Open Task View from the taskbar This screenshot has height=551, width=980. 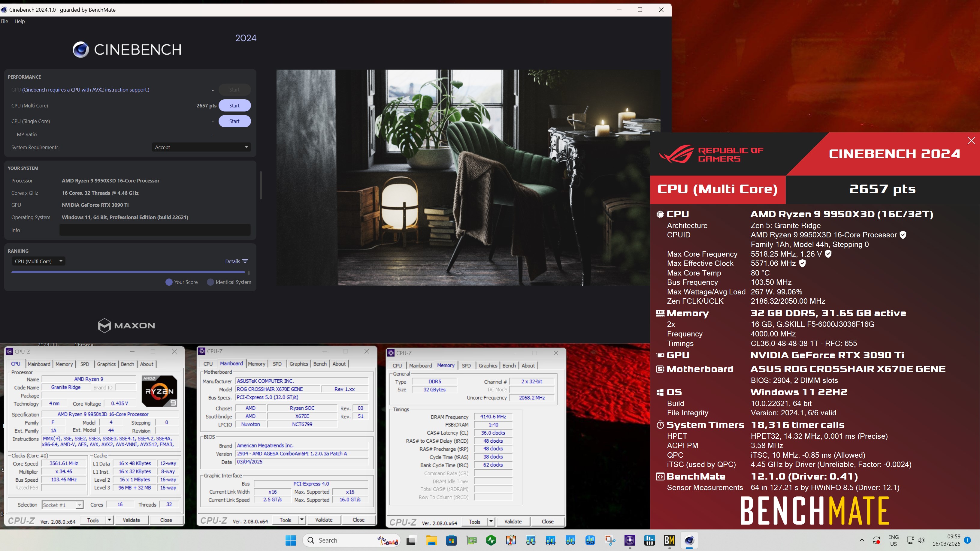coord(411,540)
